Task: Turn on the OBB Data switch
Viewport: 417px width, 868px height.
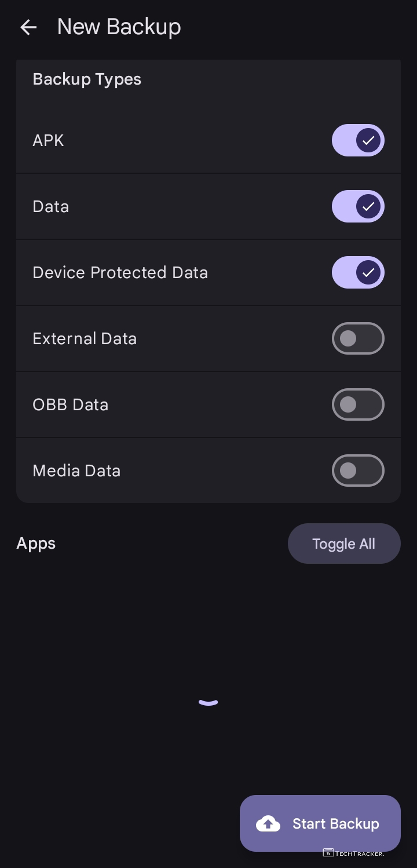Action: click(358, 404)
